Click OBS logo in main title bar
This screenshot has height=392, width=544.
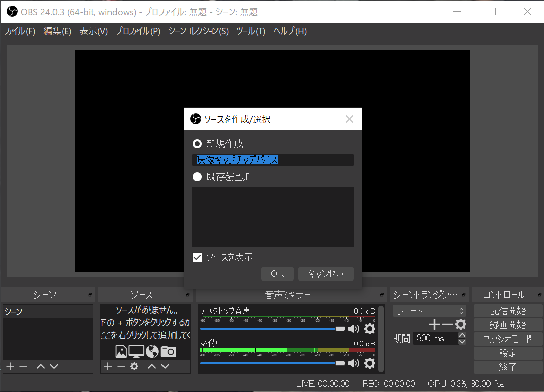click(x=12, y=12)
